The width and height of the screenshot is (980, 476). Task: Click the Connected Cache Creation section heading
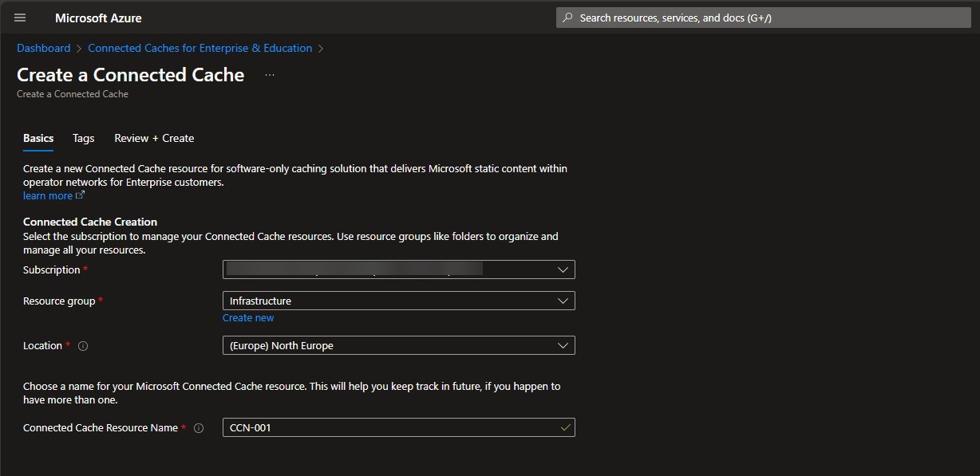(x=90, y=222)
